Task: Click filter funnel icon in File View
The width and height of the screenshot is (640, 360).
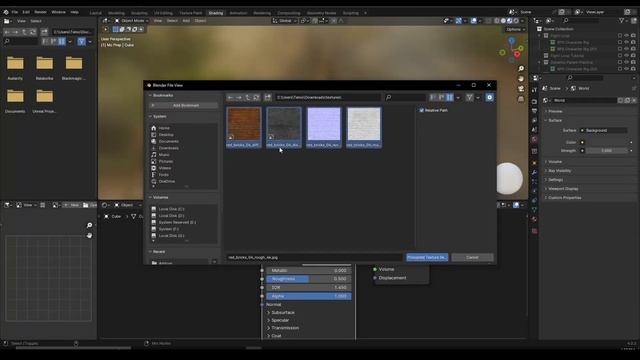Action: coord(469,98)
